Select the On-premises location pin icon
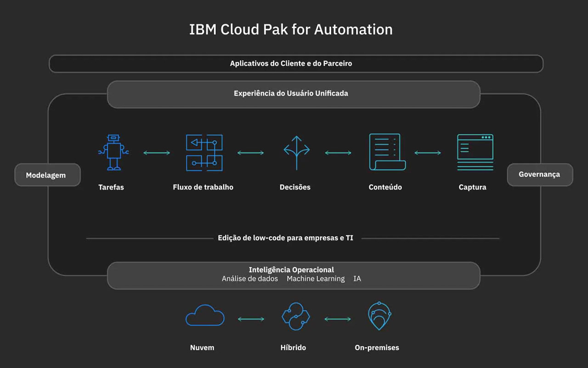Viewport: 588px width, 368px height. pos(379,316)
